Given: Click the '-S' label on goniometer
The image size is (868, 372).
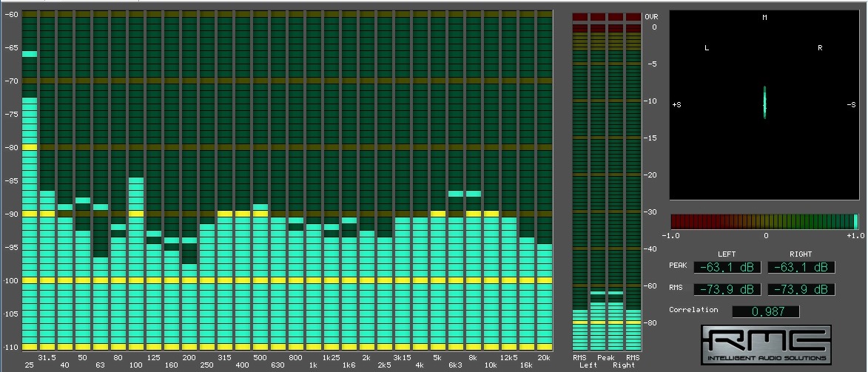Looking at the screenshot, I should pos(852,104).
